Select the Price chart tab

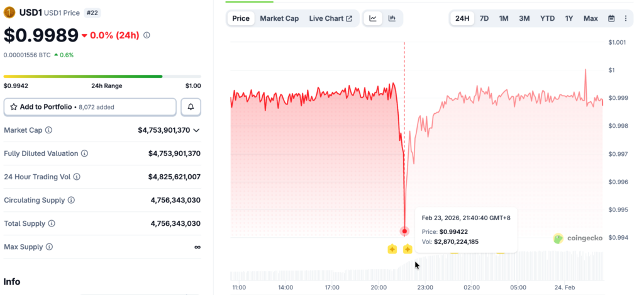point(241,18)
